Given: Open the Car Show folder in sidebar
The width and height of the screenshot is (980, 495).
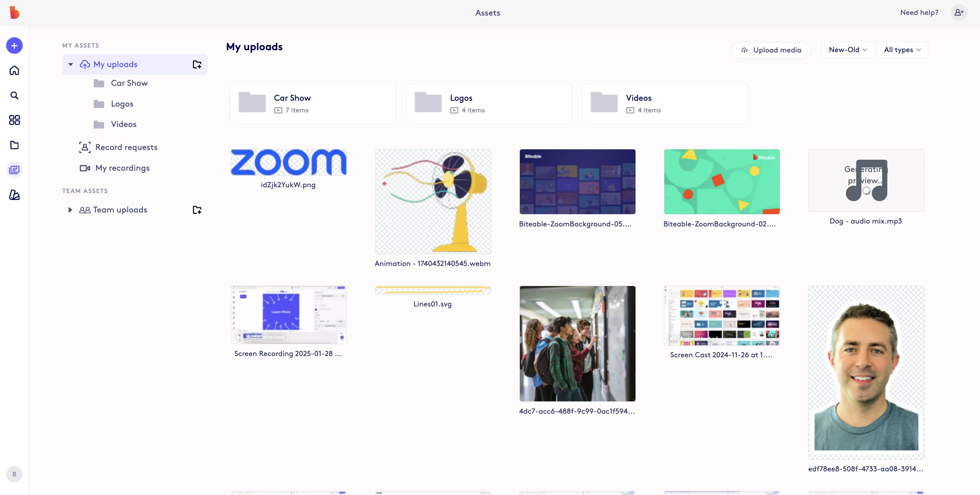Looking at the screenshot, I should [x=129, y=83].
